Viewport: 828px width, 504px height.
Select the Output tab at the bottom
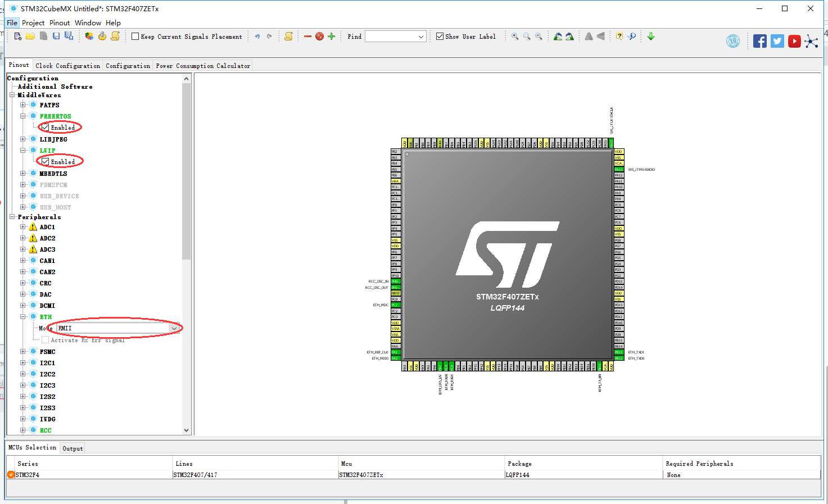(72, 448)
